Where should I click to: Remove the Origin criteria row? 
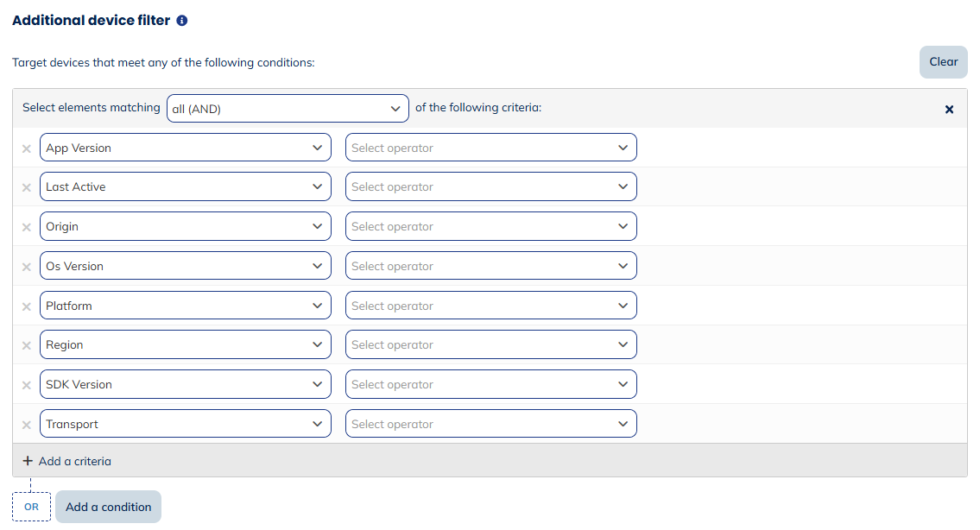pyautogui.click(x=26, y=226)
